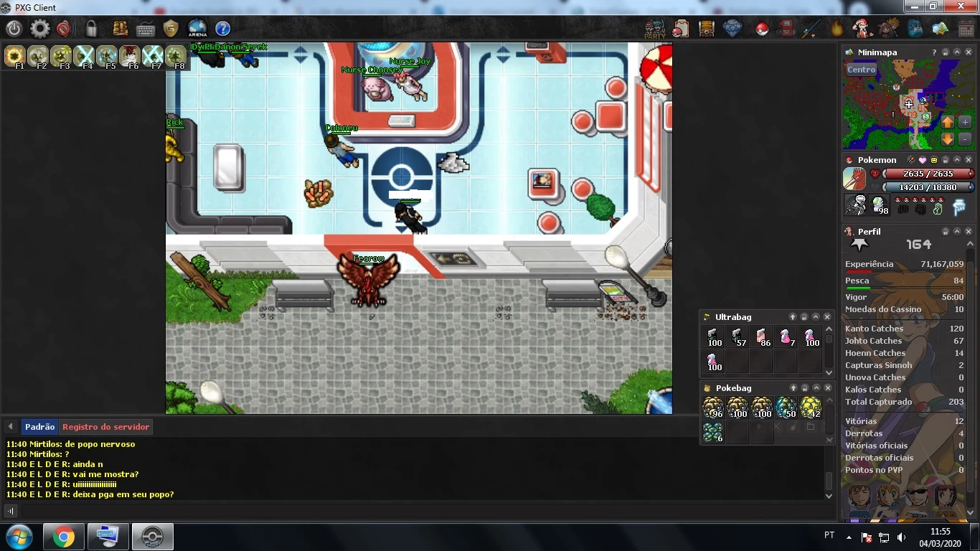
Task: Open the keyboard hotkeys icon
Action: pyautogui.click(x=146, y=29)
